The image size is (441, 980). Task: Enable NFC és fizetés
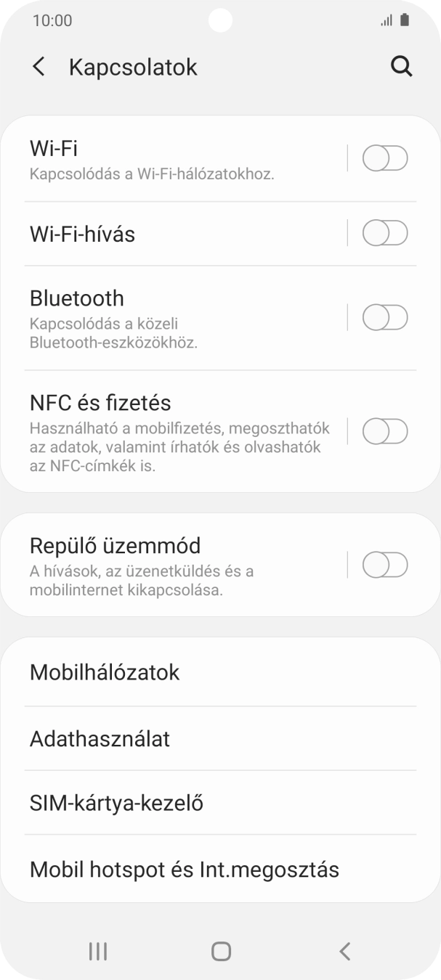click(x=385, y=431)
